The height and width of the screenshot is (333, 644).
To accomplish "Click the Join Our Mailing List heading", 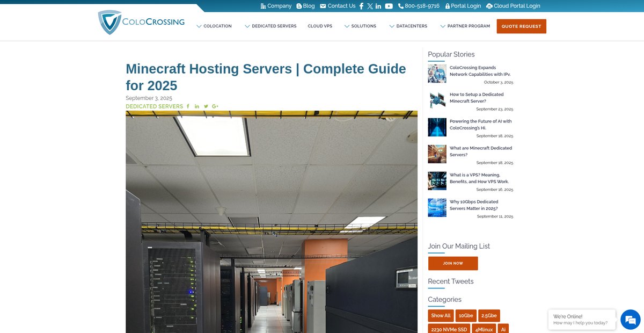I will click(459, 247).
